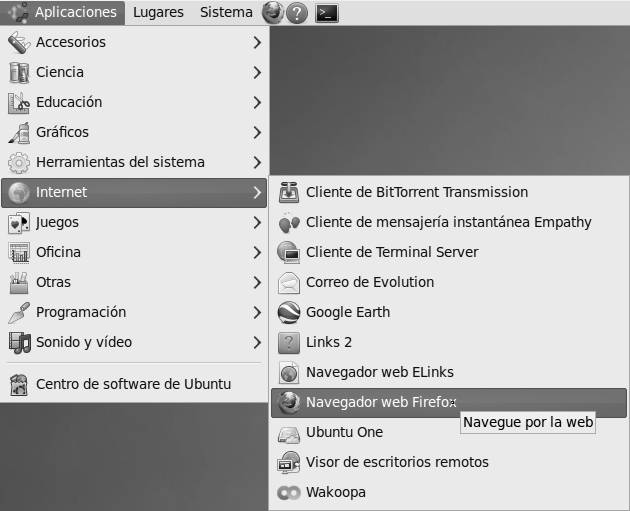Open the Lugares menu

[158, 13]
